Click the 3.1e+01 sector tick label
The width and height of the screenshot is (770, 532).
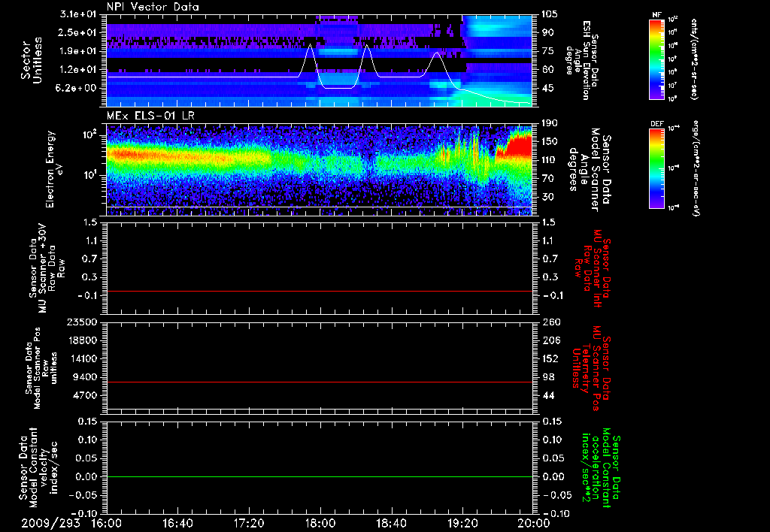pos(77,14)
